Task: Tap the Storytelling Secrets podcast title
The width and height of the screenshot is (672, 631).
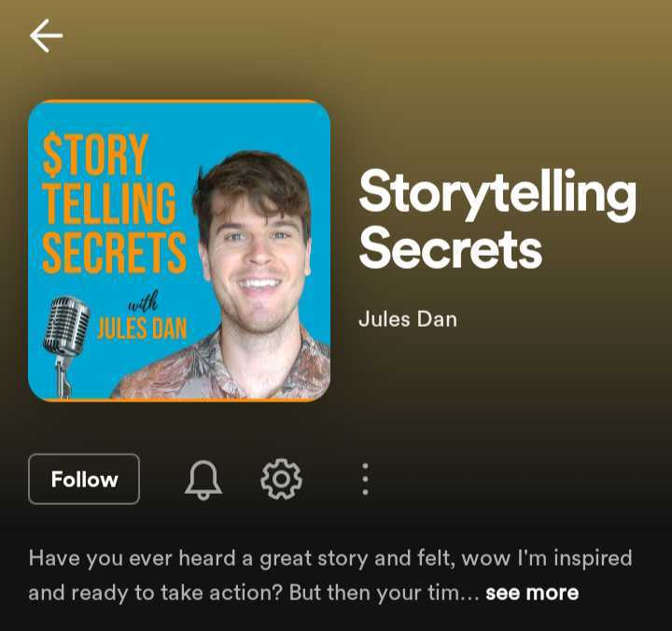Action: [x=497, y=218]
